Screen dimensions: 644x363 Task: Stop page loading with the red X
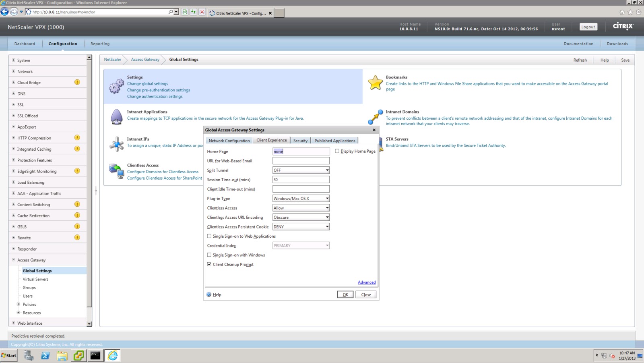coord(202,12)
